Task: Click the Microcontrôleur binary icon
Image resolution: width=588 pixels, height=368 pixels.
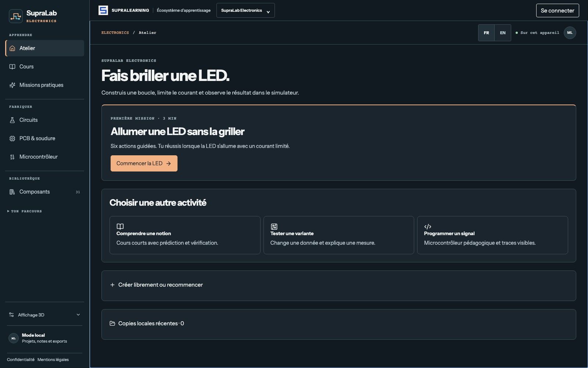Action: [x=12, y=157]
